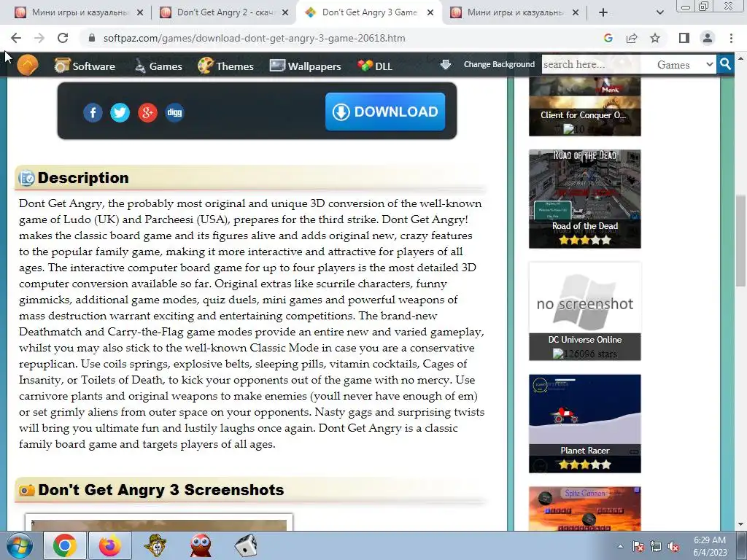The width and height of the screenshot is (747, 560).
Task: Go back with the browser back arrow
Action: click(16, 38)
